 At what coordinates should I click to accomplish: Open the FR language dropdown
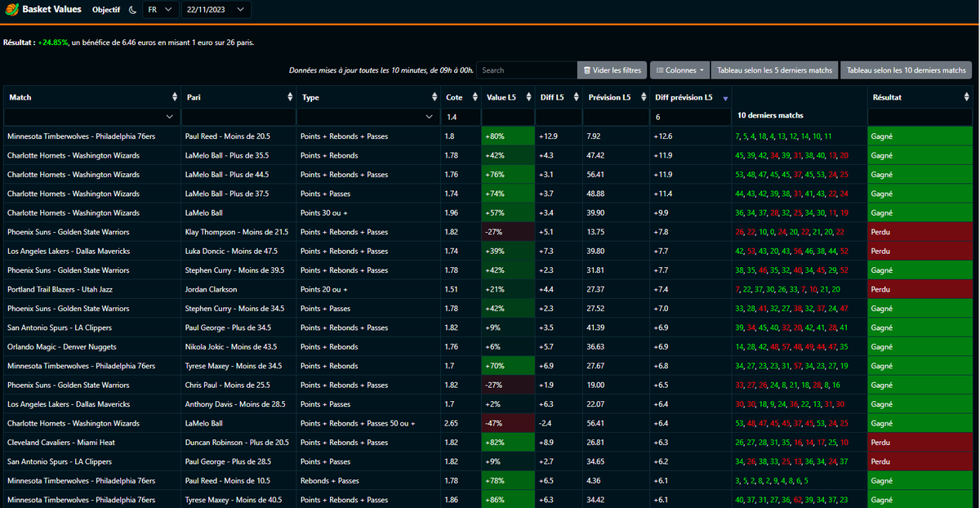161,10
